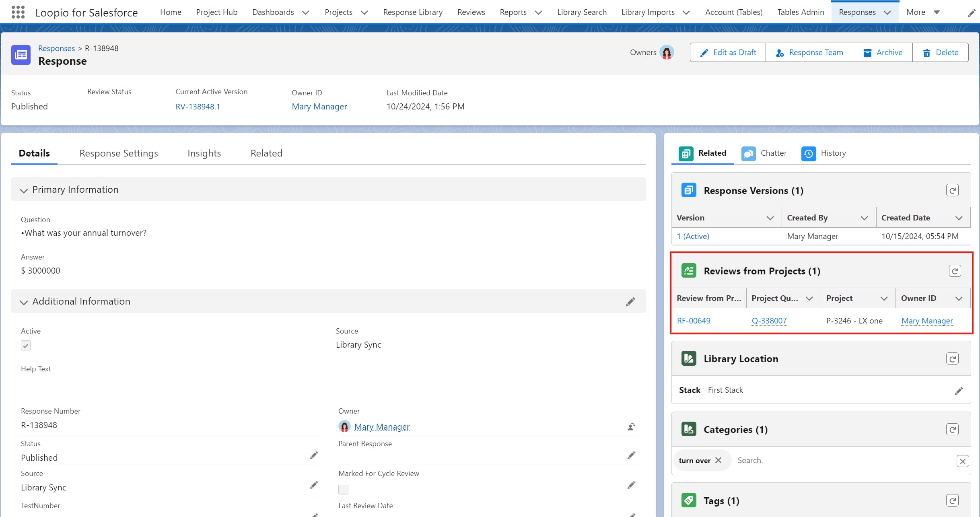The height and width of the screenshot is (517, 980).
Task: Click the Delete button
Action: (x=941, y=52)
